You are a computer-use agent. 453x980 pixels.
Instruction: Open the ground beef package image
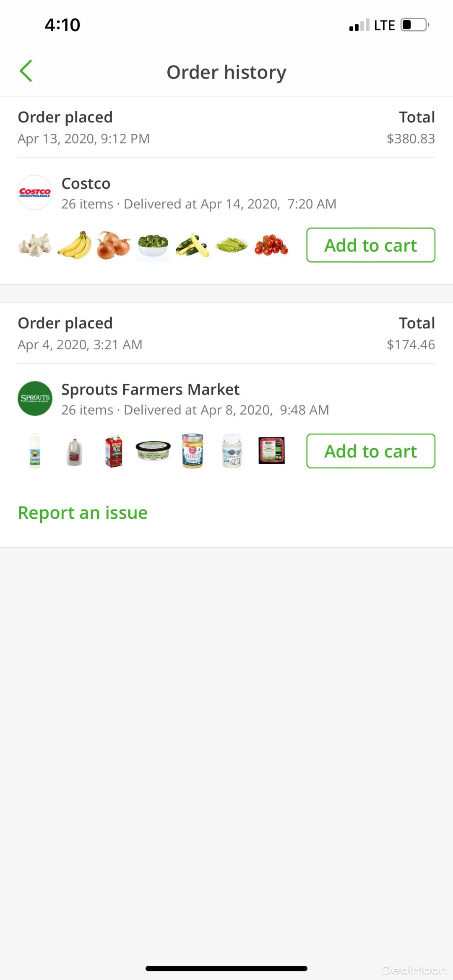[271, 451]
